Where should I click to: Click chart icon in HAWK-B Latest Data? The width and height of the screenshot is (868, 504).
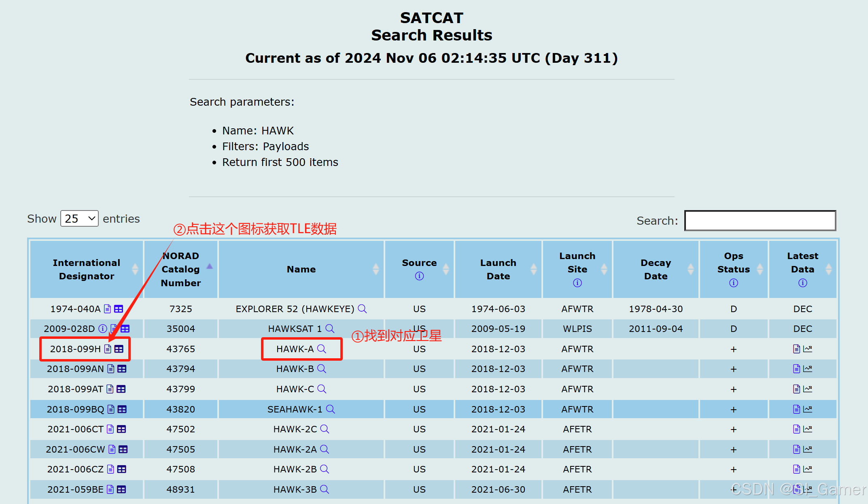808,369
